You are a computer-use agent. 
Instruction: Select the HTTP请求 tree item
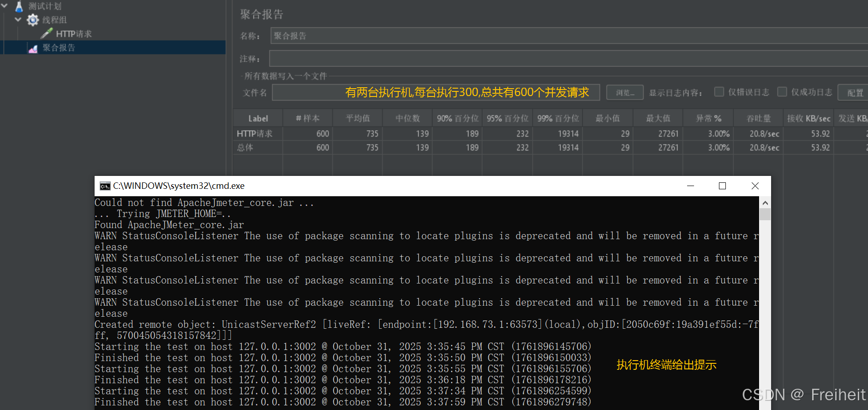pos(74,34)
